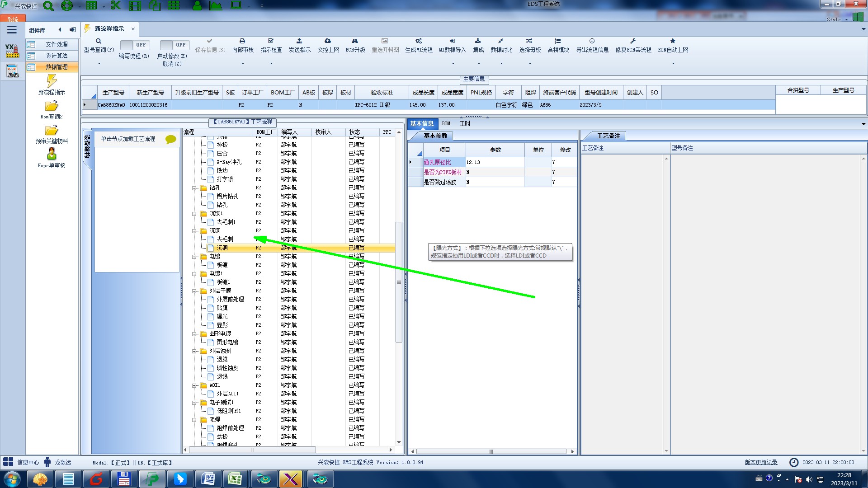The height and width of the screenshot is (488, 868).
Task: Open the ECN升级 tool
Action: (355, 41)
